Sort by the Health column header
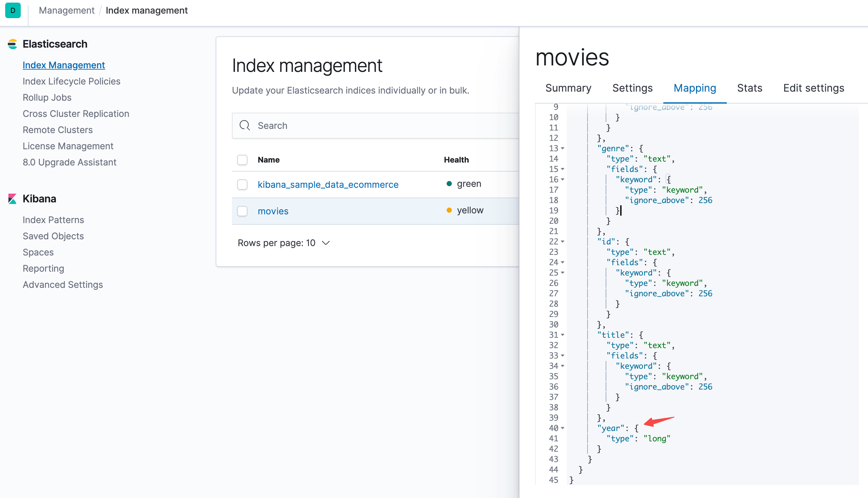 click(x=456, y=160)
